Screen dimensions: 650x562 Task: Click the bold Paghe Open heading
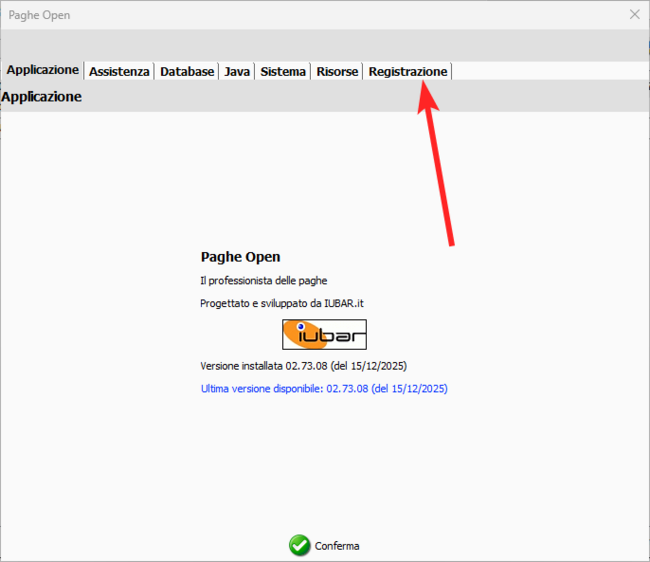tap(240, 257)
